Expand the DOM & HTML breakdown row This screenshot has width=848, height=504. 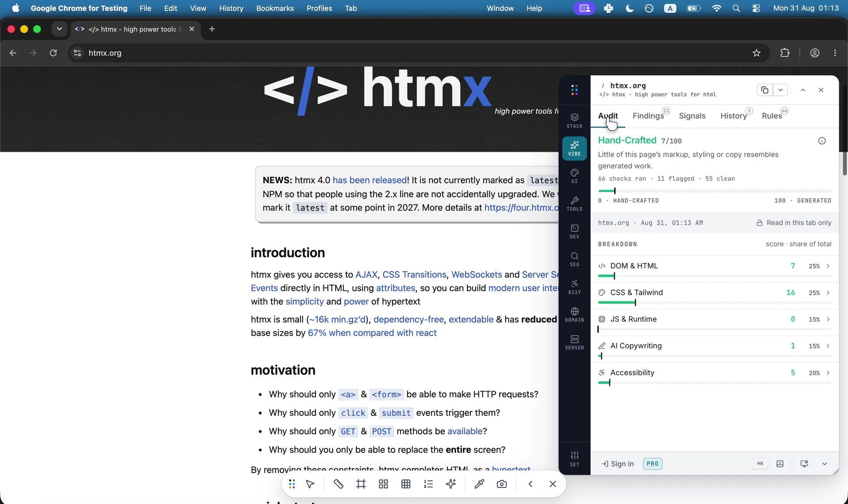coord(715,269)
